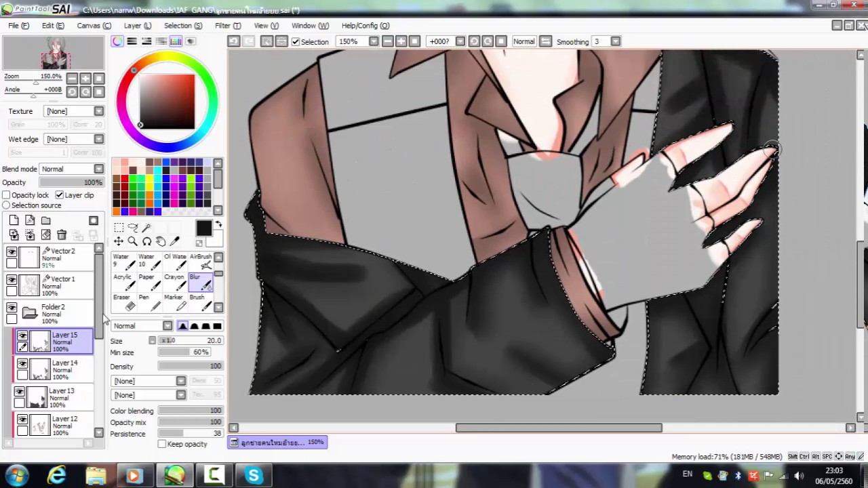The width and height of the screenshot is (868, 488).
Task: Enable the Keep opacity checkbox
Action: 162,444
